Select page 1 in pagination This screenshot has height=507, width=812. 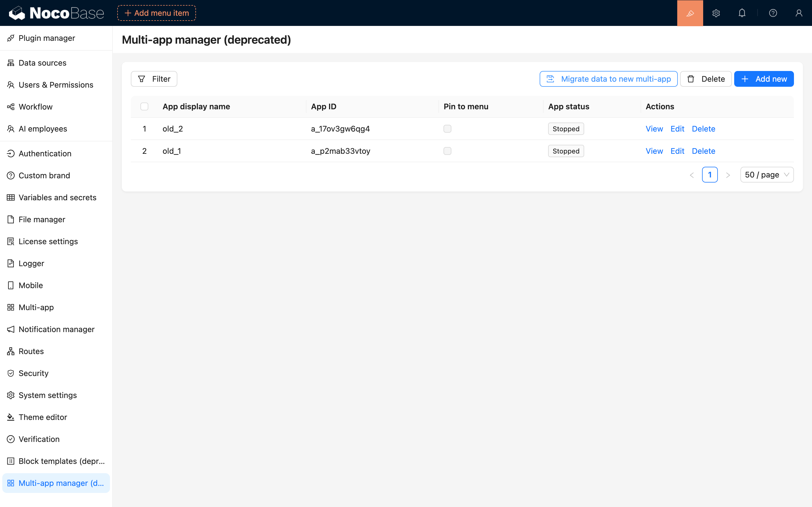(710, 175)
